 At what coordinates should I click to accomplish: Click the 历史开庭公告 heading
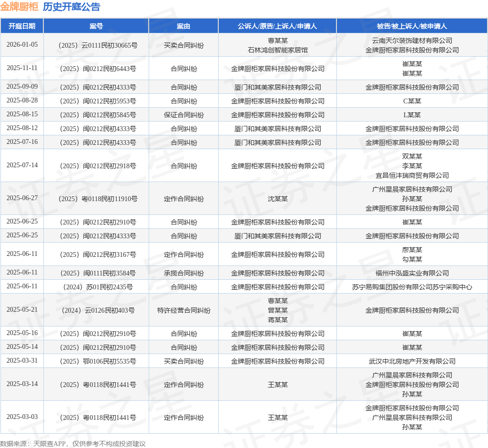pyautogui.click(x=71, y=7)
